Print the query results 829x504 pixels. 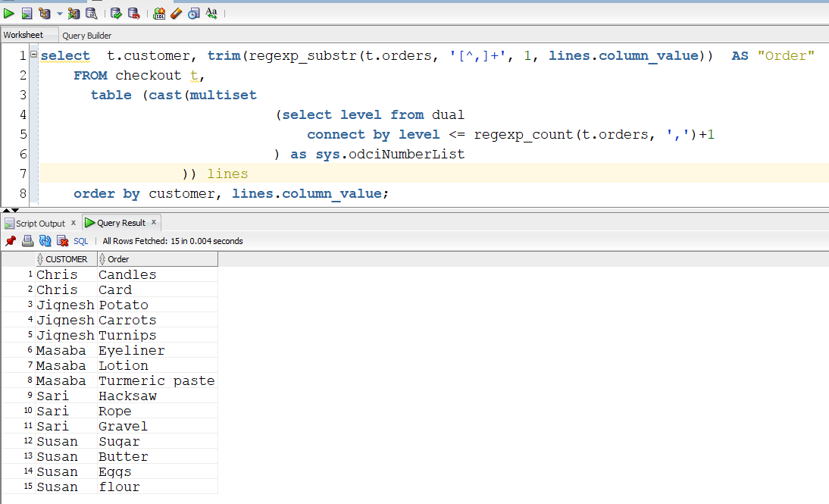click(27, 240)
